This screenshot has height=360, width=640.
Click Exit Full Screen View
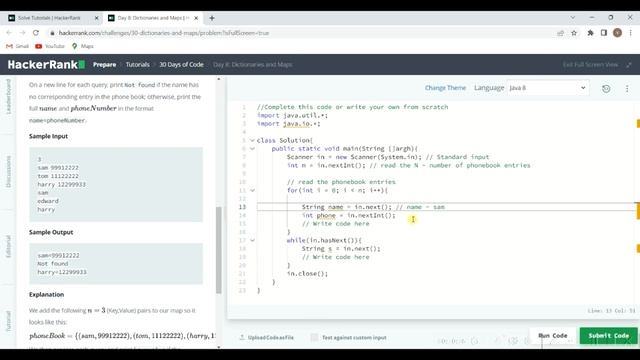click(590, 64)
